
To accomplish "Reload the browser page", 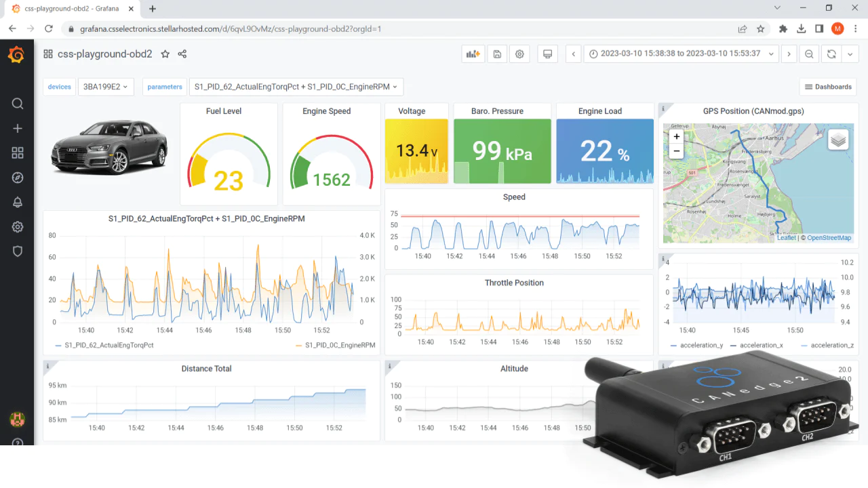I will 49,29.
